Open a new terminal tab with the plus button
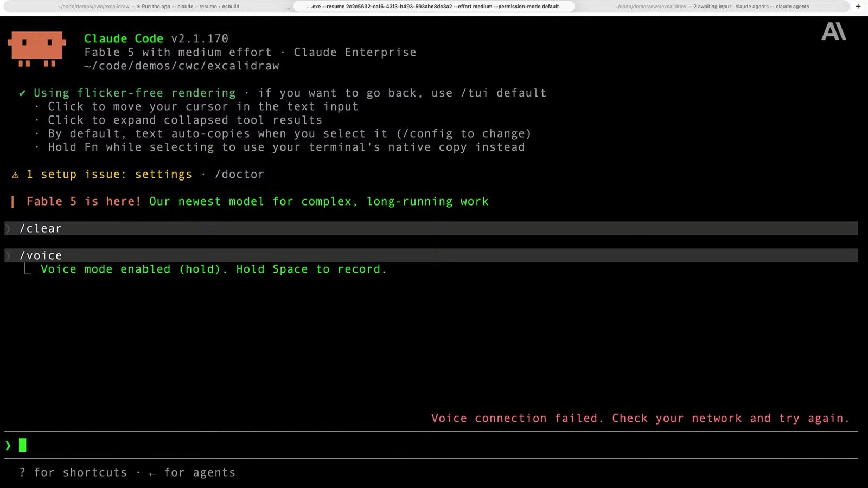The height and width of the screenshot is (488, 868). (858, 7)
